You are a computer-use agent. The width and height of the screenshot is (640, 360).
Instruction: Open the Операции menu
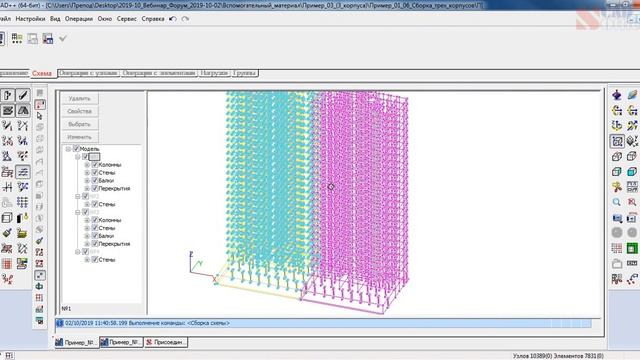click(x=79, y=19)
